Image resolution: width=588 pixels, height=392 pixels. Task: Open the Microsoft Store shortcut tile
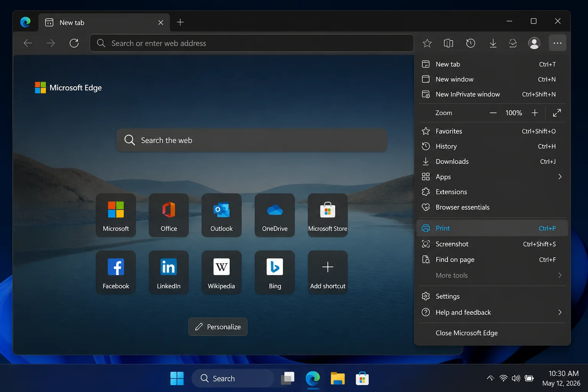click(x=328, y=215)
